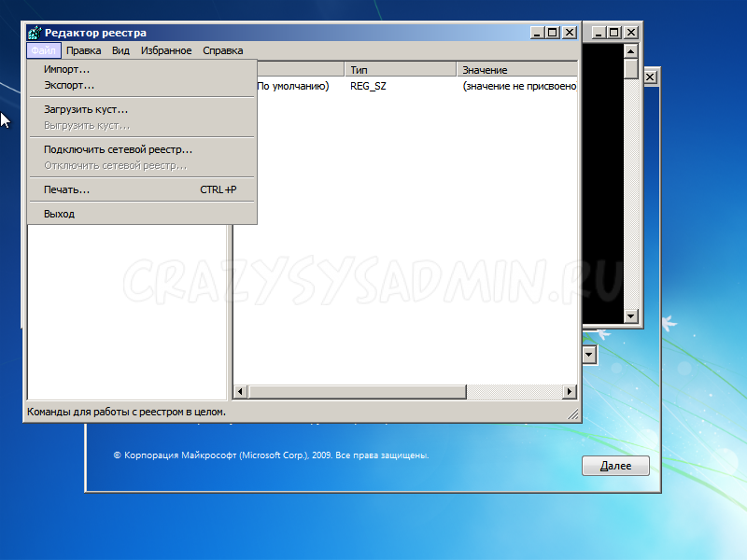Select Подключить сетевой реестр... menu entry
The height and width of the screenshot is (560, 747).
[x=118, y=149]
